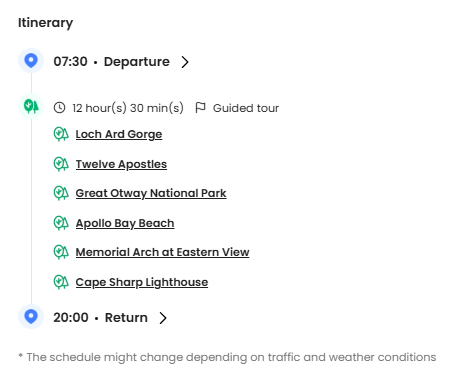
Task: Visit the Great Otway National Park link
Action: click(151, 193)
